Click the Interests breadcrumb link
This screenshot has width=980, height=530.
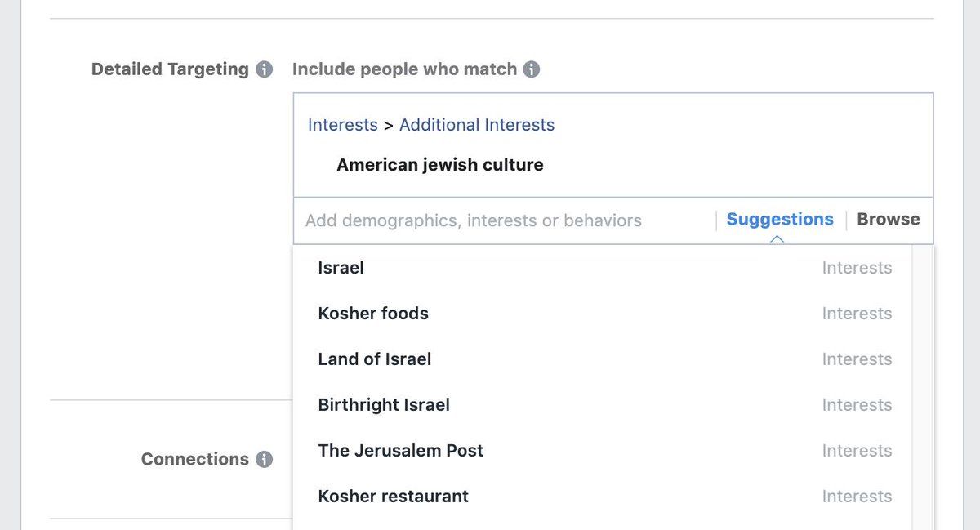343,125
